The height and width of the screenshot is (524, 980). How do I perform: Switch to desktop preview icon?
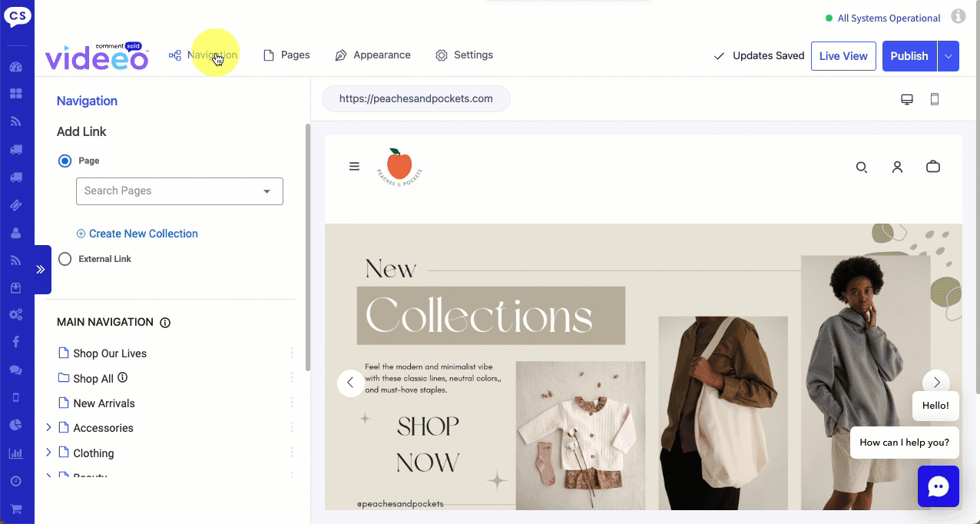(907, 99)
